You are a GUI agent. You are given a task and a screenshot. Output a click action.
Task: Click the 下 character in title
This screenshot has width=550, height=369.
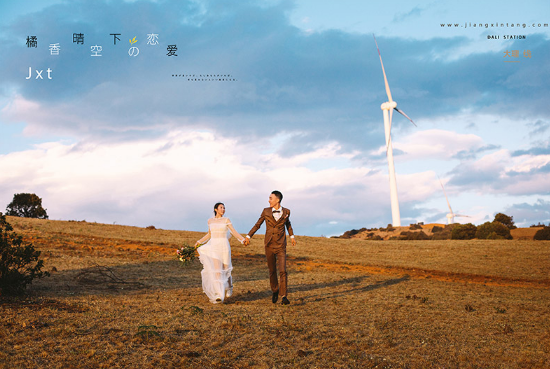coord(115,39)
